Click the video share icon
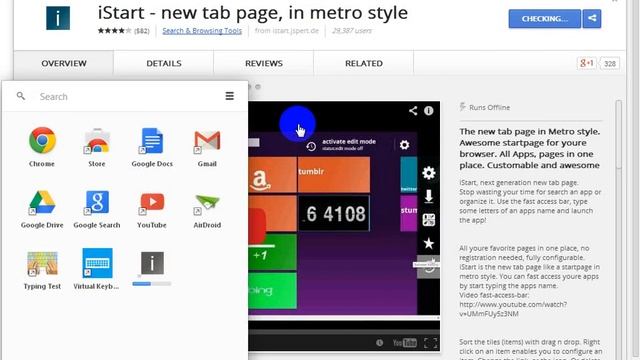The height and width of the screenshot is (360, 640). [413, 111]
